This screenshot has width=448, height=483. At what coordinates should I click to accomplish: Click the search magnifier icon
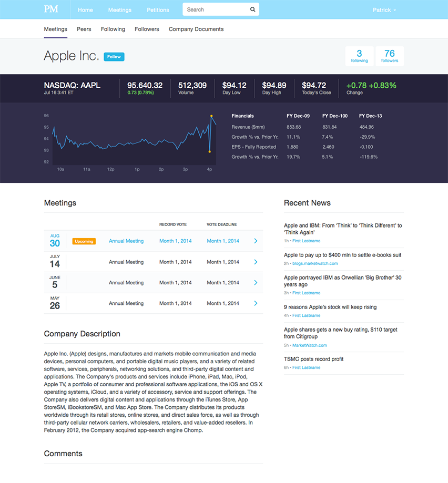pyautogui.click(x=252, y=9)
